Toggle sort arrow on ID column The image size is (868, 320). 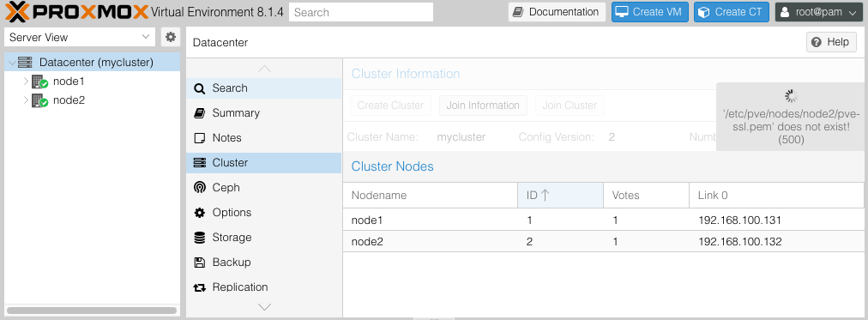545,195
